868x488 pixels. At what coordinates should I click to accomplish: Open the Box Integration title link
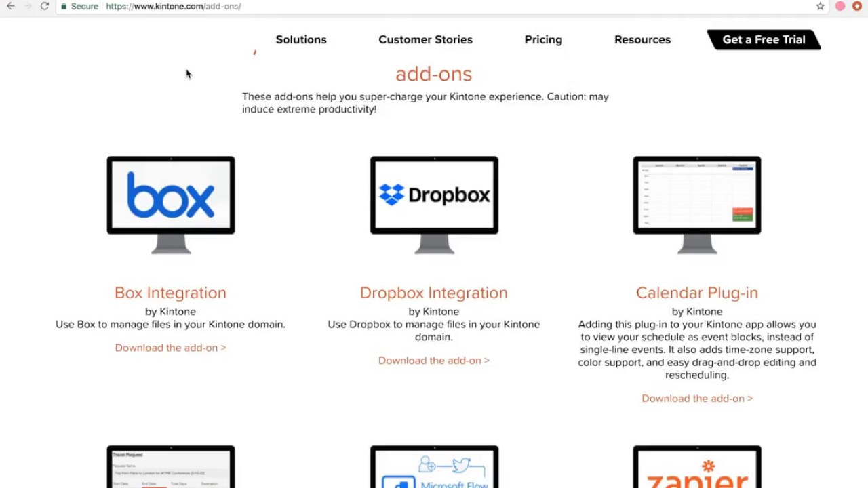(x=170, y=293)
